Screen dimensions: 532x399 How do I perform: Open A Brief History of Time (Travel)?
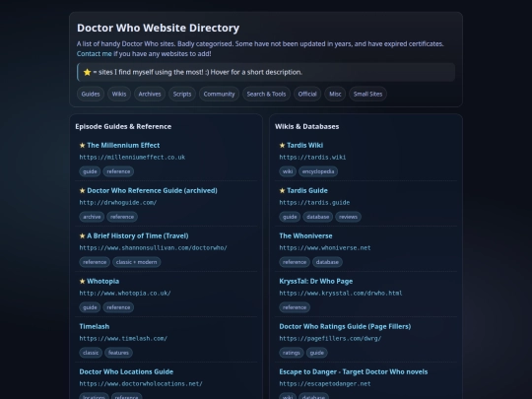[138, 235]
